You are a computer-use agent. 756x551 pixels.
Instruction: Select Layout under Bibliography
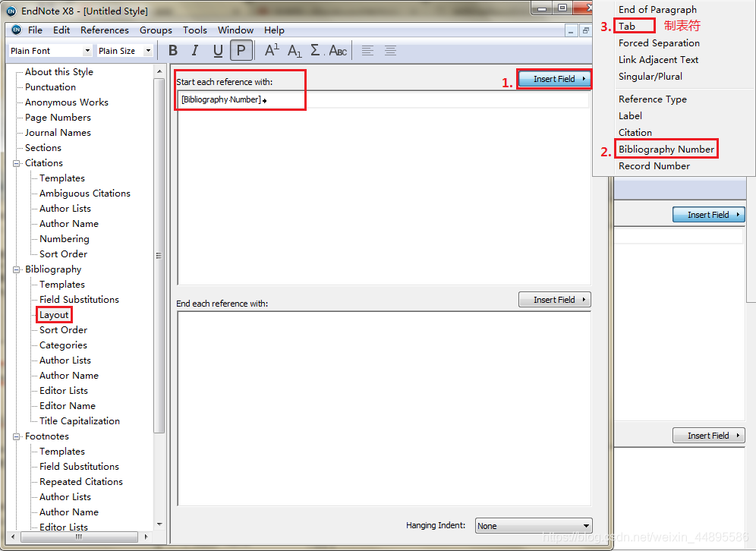coord(54,315)
